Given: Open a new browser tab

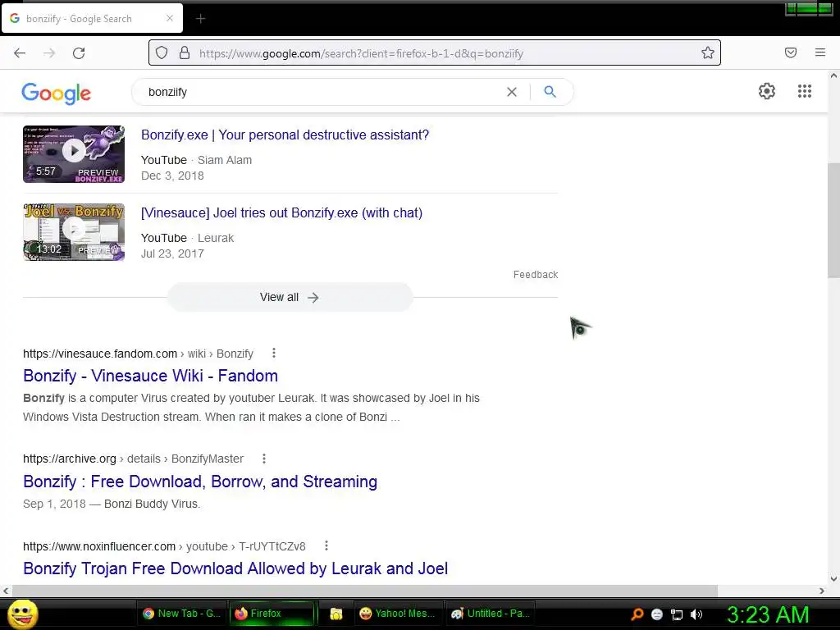Looking at the screenshot, I should 200,19.
